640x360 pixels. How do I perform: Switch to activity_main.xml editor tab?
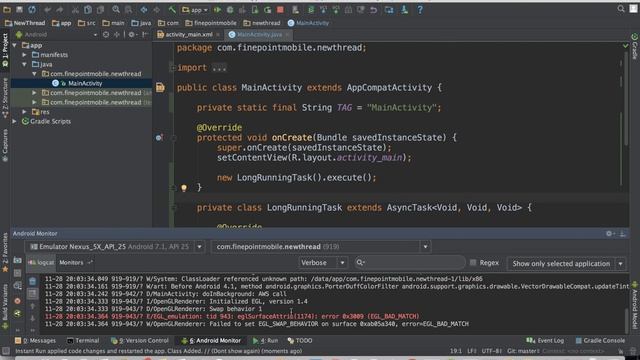pos(189,35)
